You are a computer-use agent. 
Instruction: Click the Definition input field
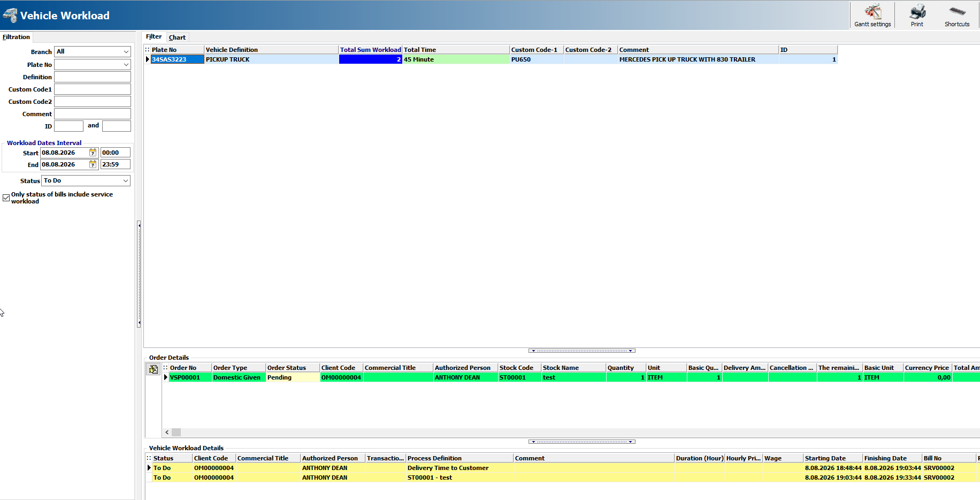pyautogui.click(x=93, y=77)
